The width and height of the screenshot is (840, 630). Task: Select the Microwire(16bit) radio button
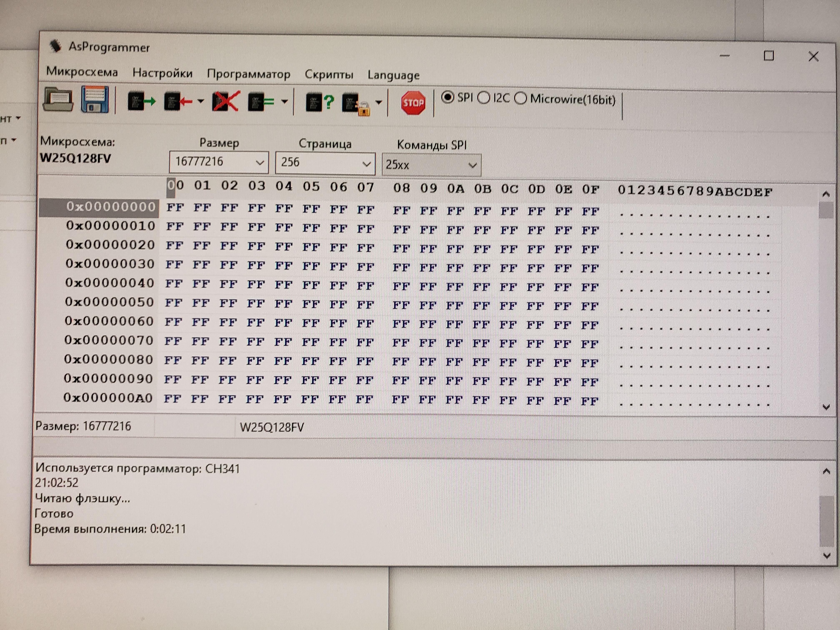click(x=521, y=99)
